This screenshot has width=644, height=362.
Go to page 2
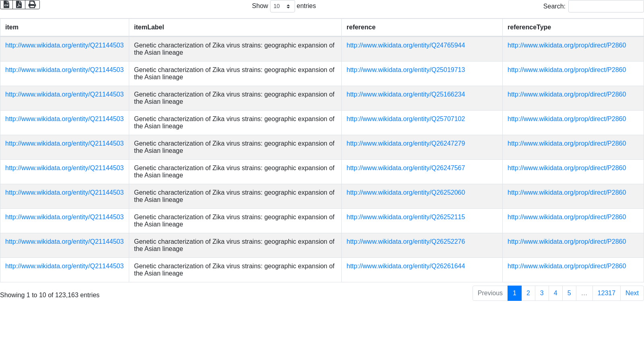click(528, 293)
